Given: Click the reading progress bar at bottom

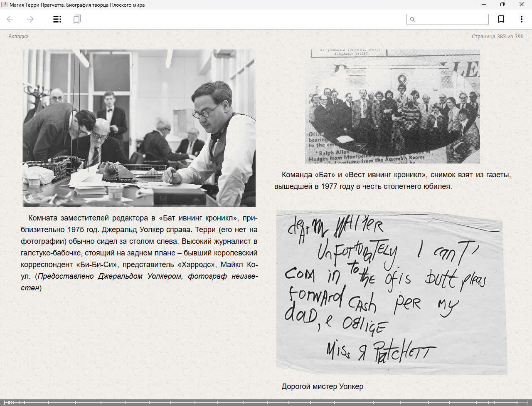Looking at the screenshot, I should pos(266,402).
